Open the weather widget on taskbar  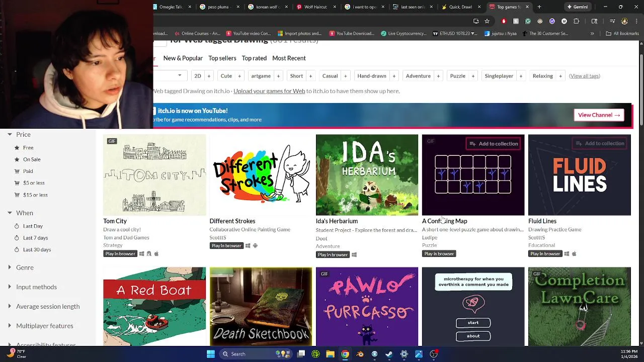pyautogui.click(x=17, y=354)
